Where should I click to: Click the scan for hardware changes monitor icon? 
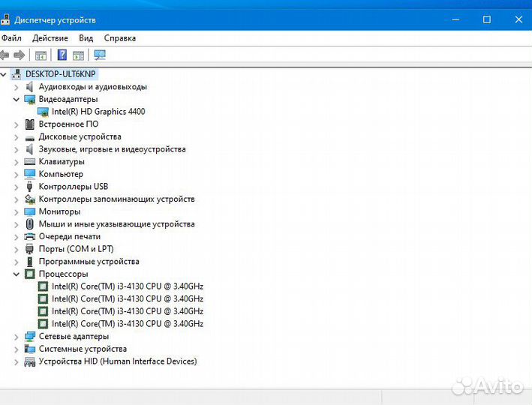pyautogui.click(x=100, y=55)
